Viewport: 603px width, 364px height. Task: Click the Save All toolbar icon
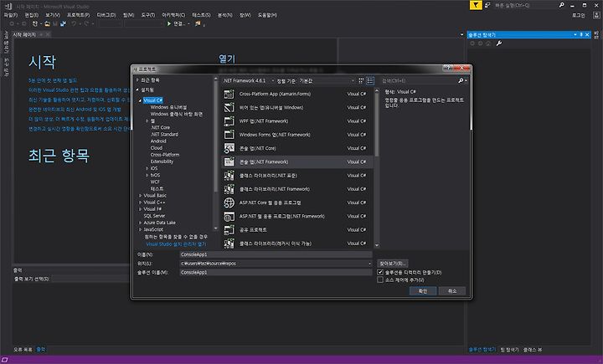[63, 23]
